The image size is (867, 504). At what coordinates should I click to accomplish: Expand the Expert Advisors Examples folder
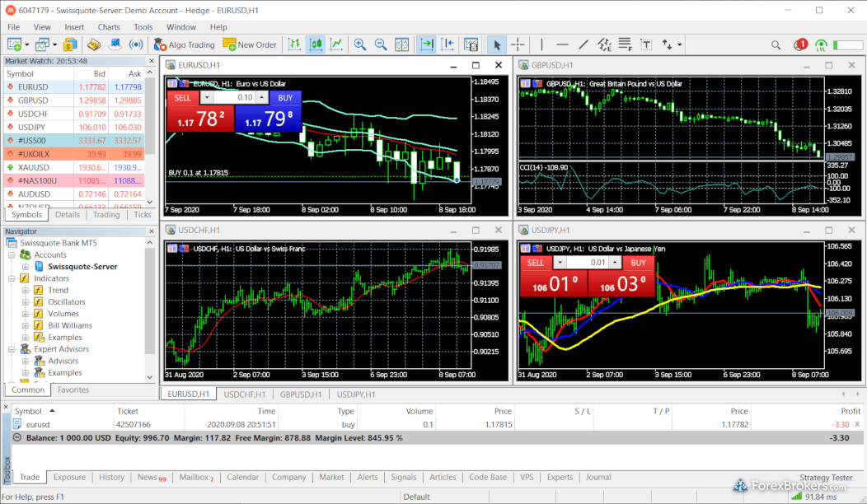(x=25, y=372)
